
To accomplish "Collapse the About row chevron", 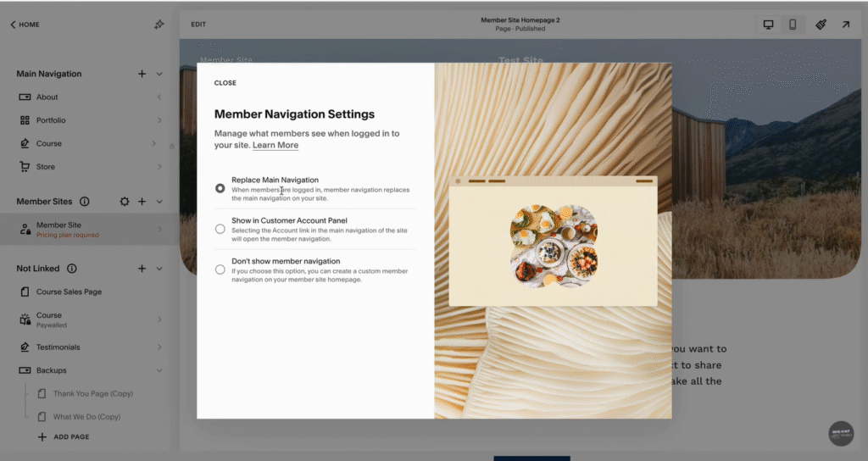I will [159, 97].
